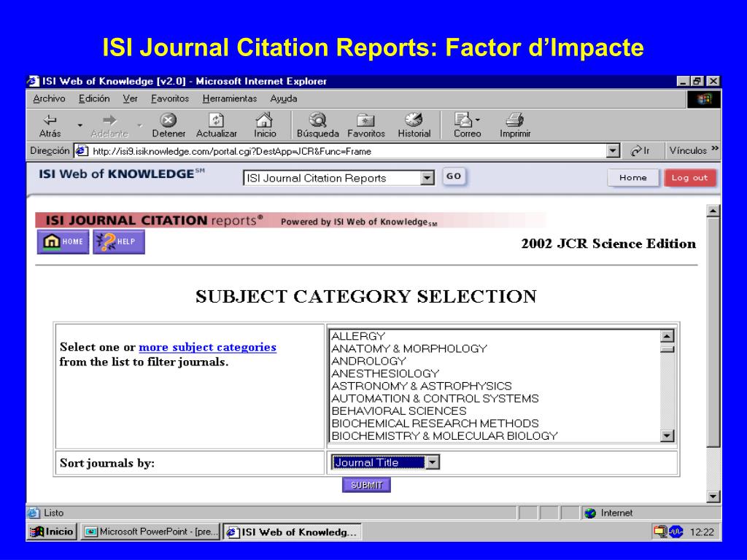Refresh the page with the Actualizar icon
This screenshot has width=747, height=560.
point(216,120)
